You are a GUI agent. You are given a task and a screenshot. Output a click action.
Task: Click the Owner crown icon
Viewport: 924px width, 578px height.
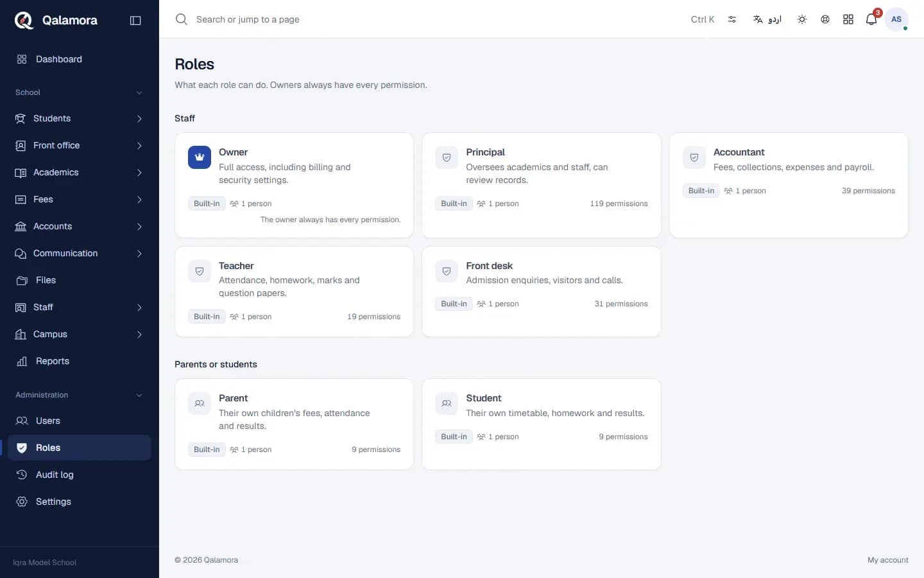click(x=200, y=157)
